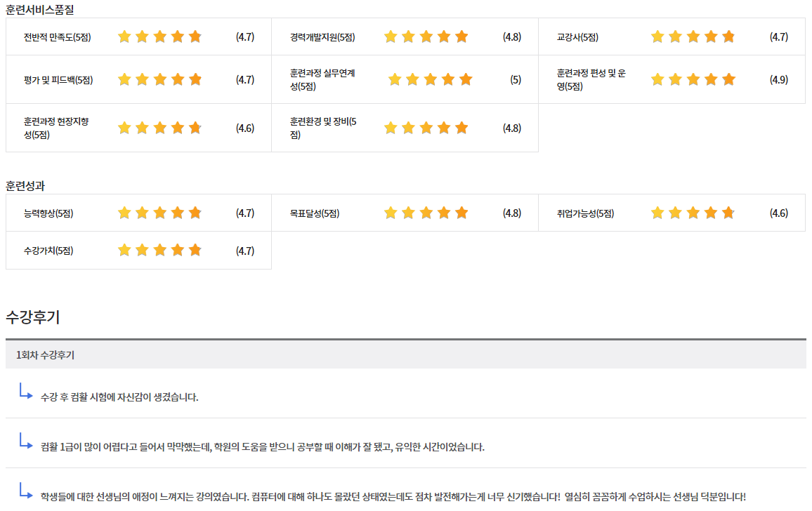Click the fifth star of 훈련과정 실무연계성
This screenshot has height=511, width=812.
point(466,80)
